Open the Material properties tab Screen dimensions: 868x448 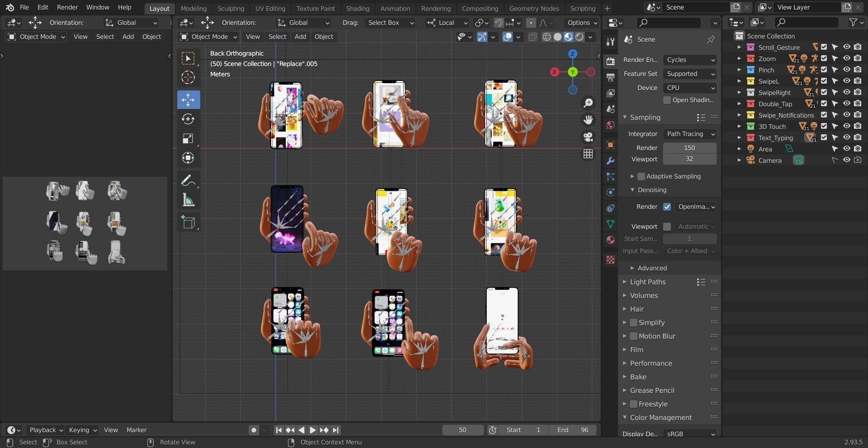(610, 240)
